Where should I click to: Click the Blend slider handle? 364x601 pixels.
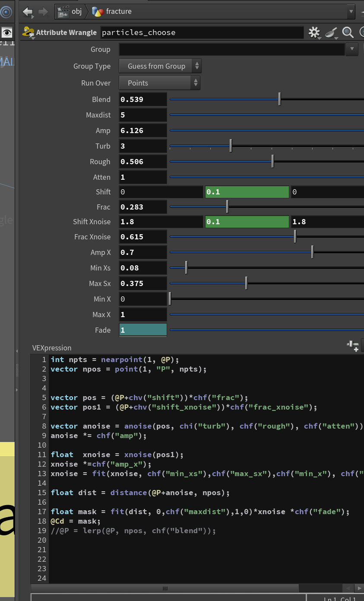pyautogui.click(x=279, y=99)
